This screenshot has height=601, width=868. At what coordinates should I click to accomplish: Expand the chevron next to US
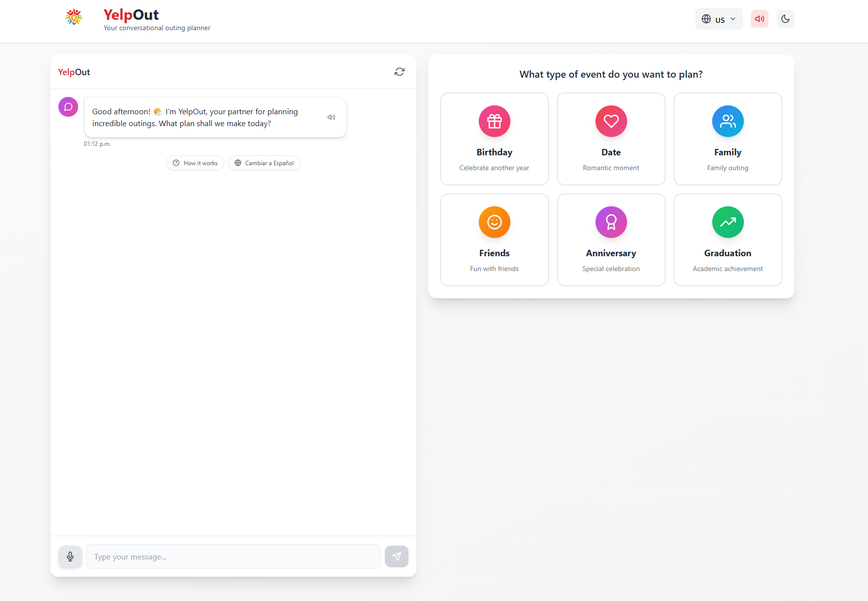(733, 19)
